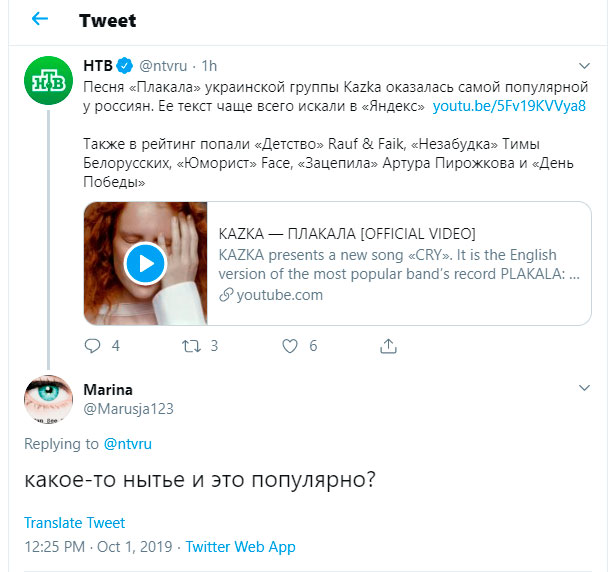Expand the NTV tweet options chevron
This screenshot has width=610, height=572.
[584, 67]
